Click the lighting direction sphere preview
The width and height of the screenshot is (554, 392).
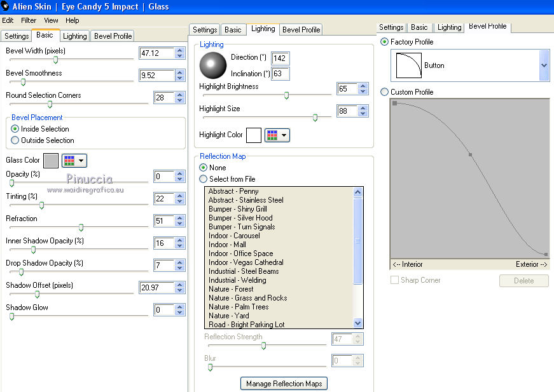(x=213, y=65)
